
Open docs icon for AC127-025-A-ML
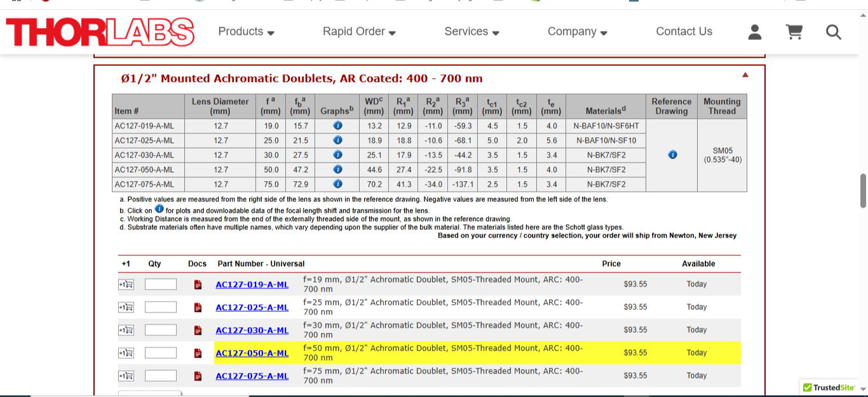(198, 307)
